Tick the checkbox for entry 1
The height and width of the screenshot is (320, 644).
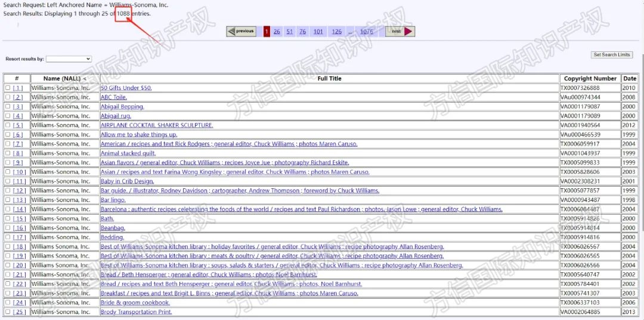(8, 88)
